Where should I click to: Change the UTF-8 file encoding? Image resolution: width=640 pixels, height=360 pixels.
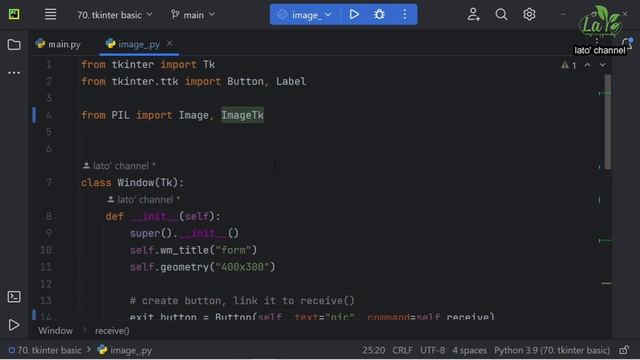click(432, 350)
